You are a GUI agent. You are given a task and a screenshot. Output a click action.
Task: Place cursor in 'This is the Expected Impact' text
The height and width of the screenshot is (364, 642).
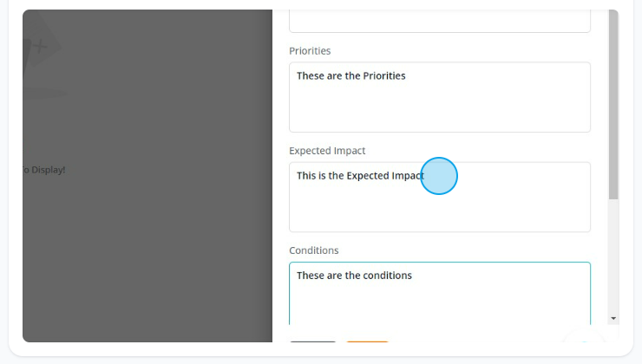[360, 176]
